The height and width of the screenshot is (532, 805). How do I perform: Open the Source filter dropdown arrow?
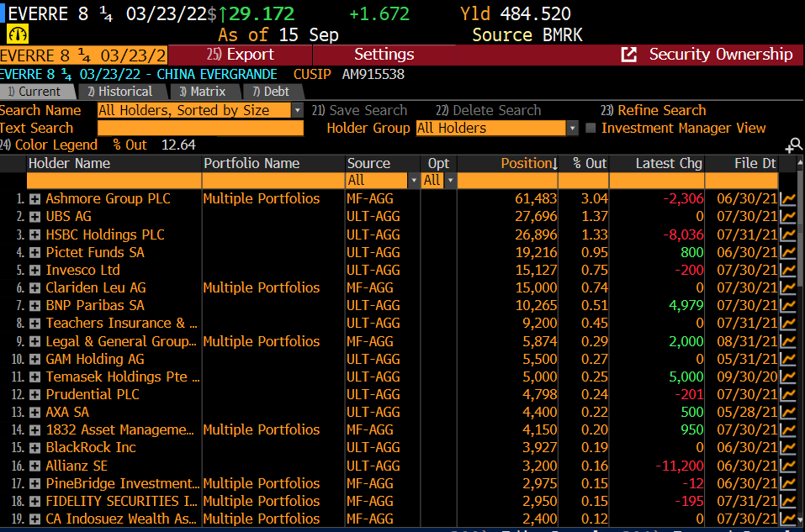pos(413,180)
